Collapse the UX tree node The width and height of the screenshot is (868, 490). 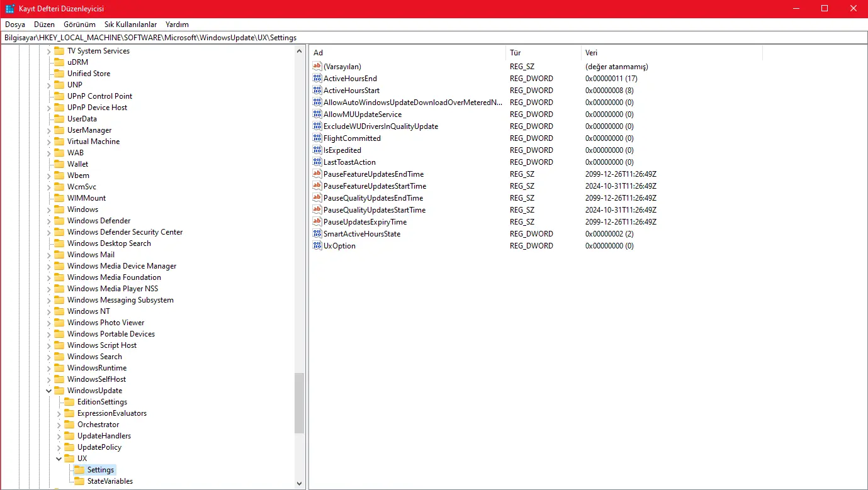point(59,459)
